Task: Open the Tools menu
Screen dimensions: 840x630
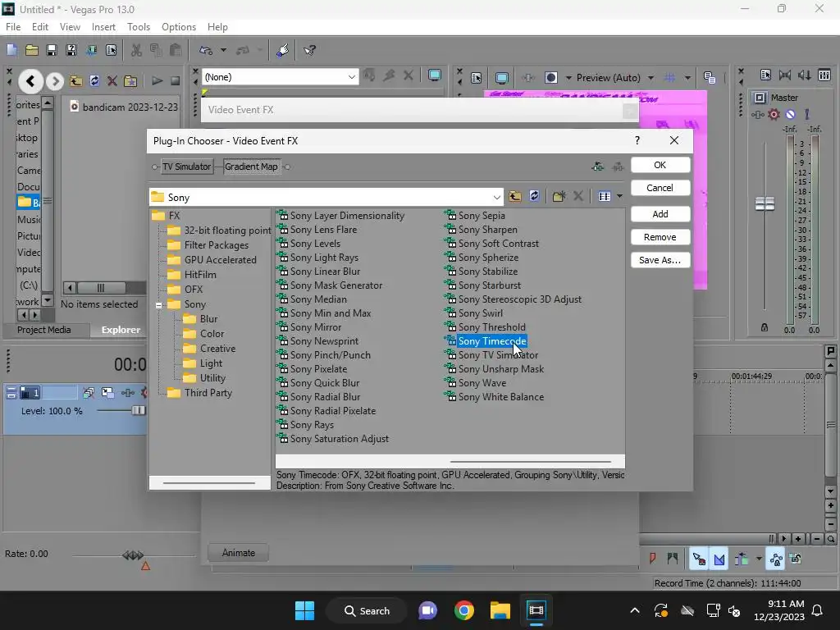Action: (138, 27)
